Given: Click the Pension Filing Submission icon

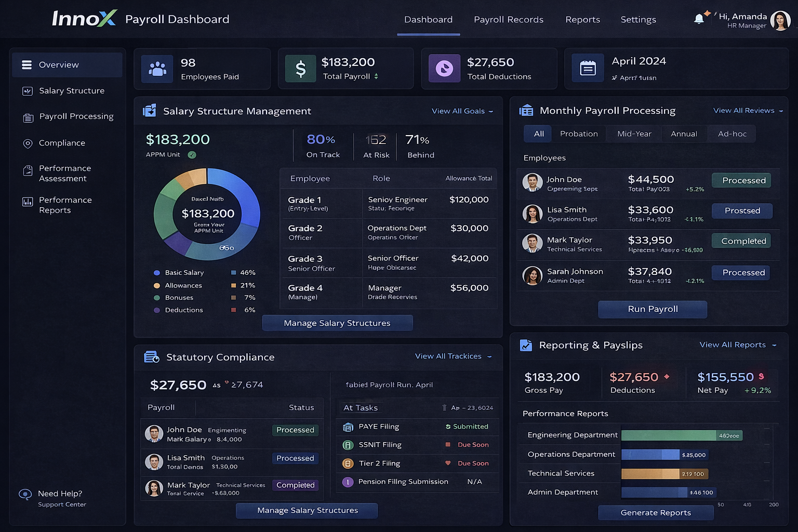Looking at the screenshot, I should [348, 482].
